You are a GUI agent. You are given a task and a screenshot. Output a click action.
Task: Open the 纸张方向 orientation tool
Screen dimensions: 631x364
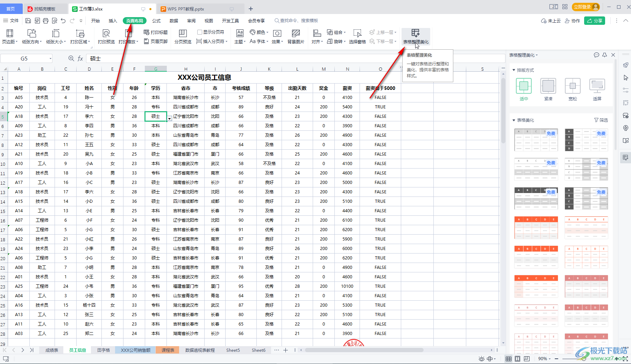click(32, 37)
